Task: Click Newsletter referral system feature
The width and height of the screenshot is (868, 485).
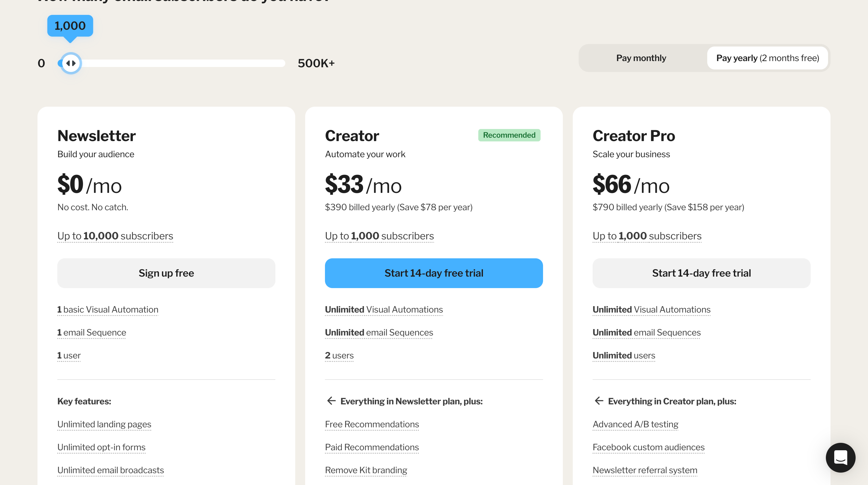Action: [x=645, y=470]
